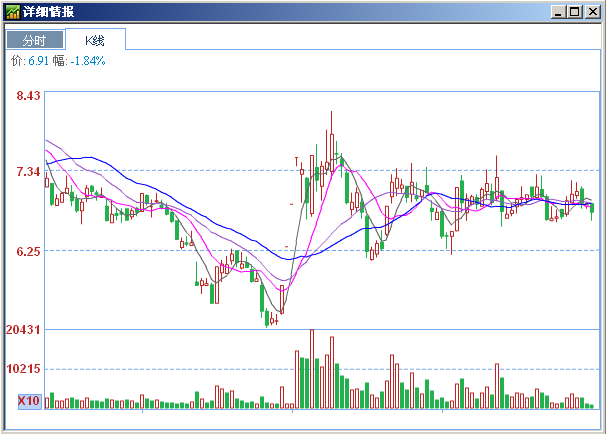
Task: Switch to the 分时 tab
Action: (35, 40)
